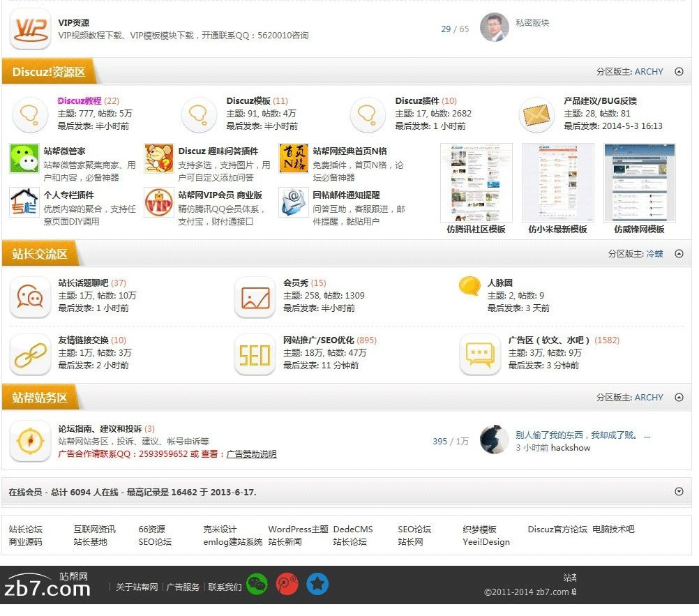The width and height of the screenshot is (699, 616).
Task: Open the 回帖邮件通知提醒 mail icon
Action: (x=293, y=202)
